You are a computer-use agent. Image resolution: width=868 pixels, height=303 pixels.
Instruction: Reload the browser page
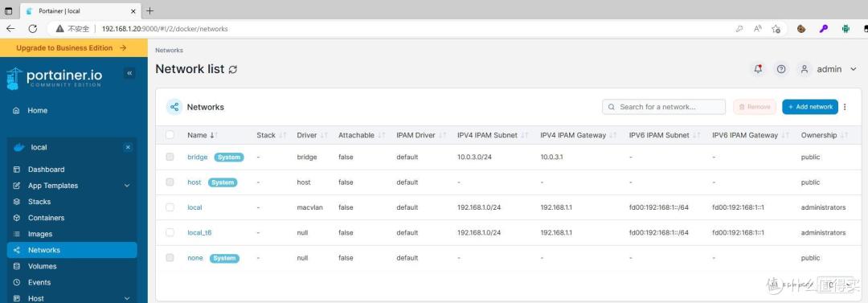click(33, 29)
